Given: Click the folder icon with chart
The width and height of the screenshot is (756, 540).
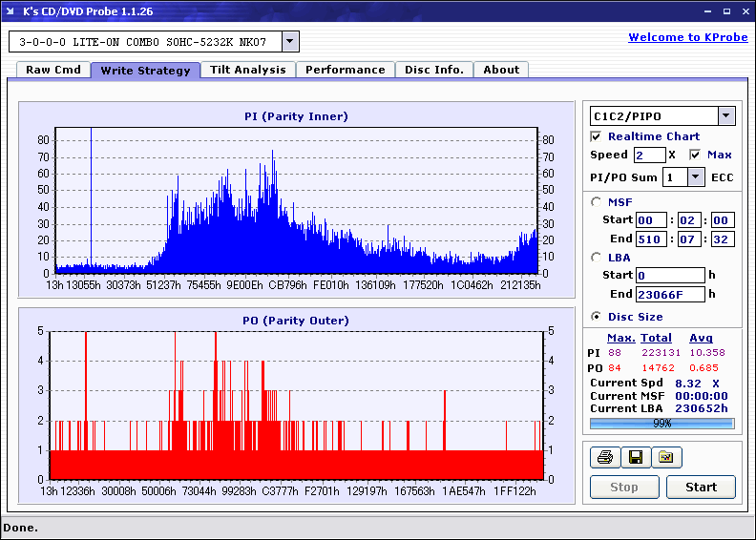Looking at the screenshot, I should tap(666, 458).
